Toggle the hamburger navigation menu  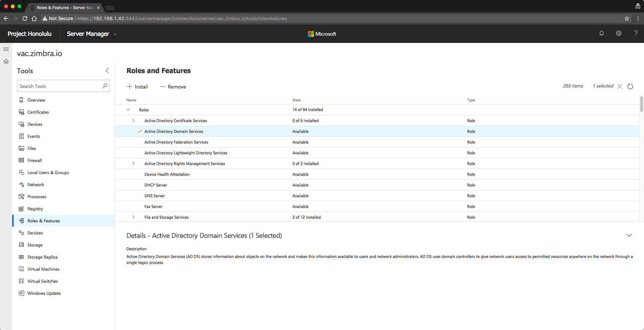[6, 49]
